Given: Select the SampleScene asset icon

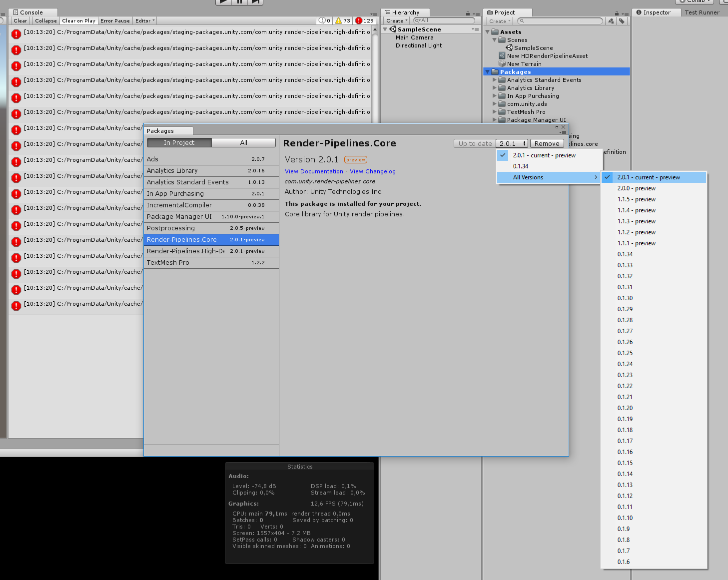Looking at the screenshot, I should coord(509,47).
